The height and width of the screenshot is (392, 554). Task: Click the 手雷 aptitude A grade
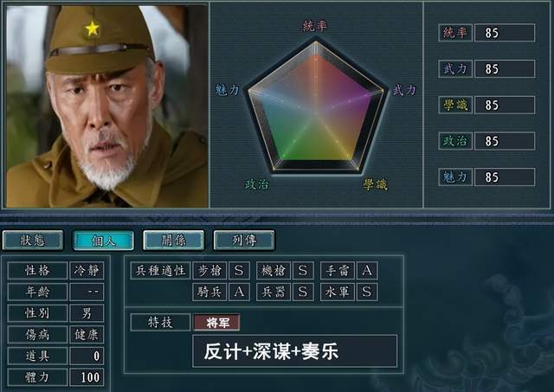click(x=367, y=271)
